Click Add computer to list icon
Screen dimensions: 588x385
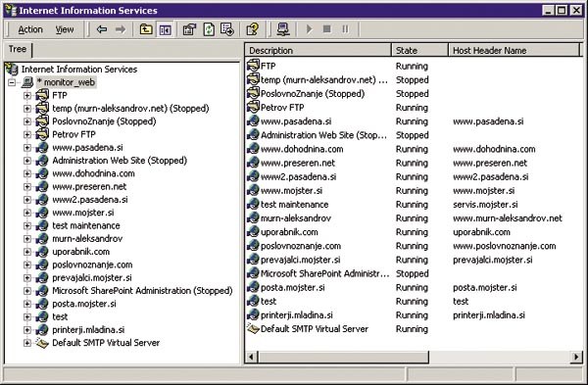coord(283,29)
